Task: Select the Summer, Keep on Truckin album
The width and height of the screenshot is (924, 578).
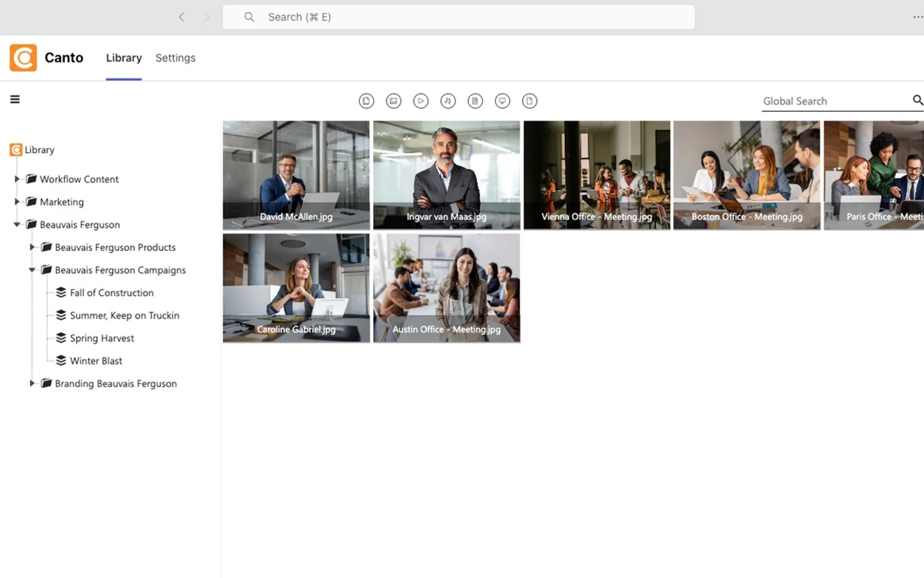Action: coord(125,316)
